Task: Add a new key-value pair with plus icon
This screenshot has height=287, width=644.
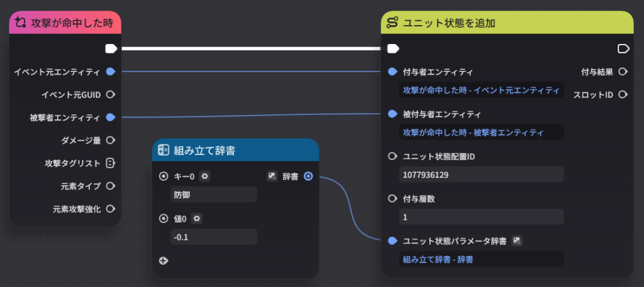Action: click(164, 261)
